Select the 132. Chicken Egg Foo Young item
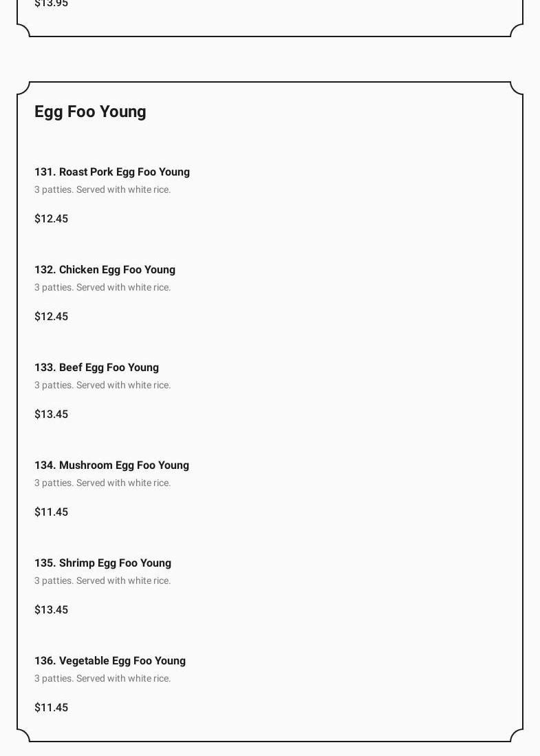This screenshot has height=756, width=540. click(x=105, y=270)
